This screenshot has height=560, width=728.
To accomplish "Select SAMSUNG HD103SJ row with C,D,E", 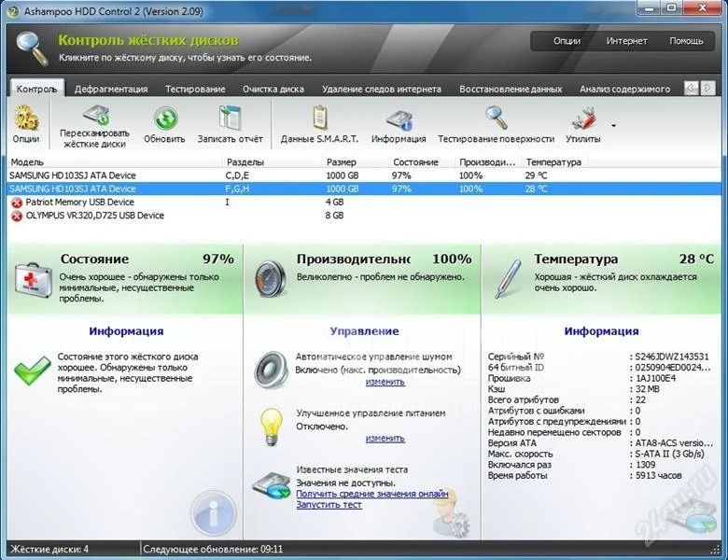I will coord(364,175).
